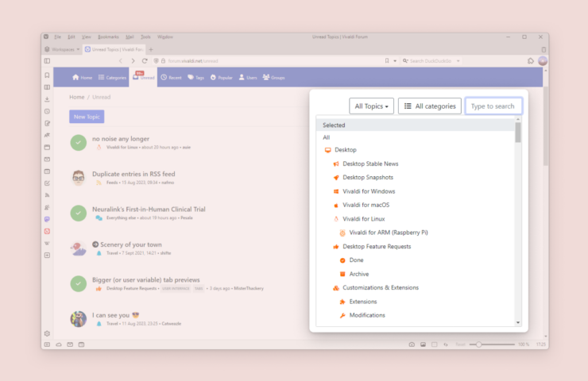Open the History panel clock icon

[47, 111]
